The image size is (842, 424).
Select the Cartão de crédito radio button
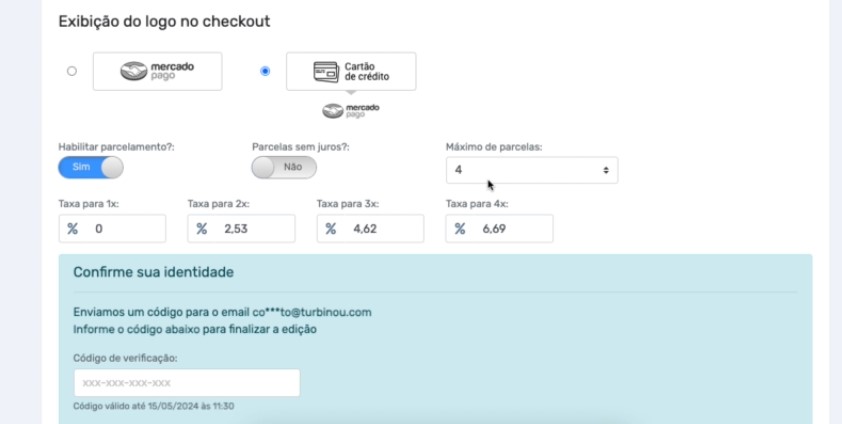[x=265, y=71]
